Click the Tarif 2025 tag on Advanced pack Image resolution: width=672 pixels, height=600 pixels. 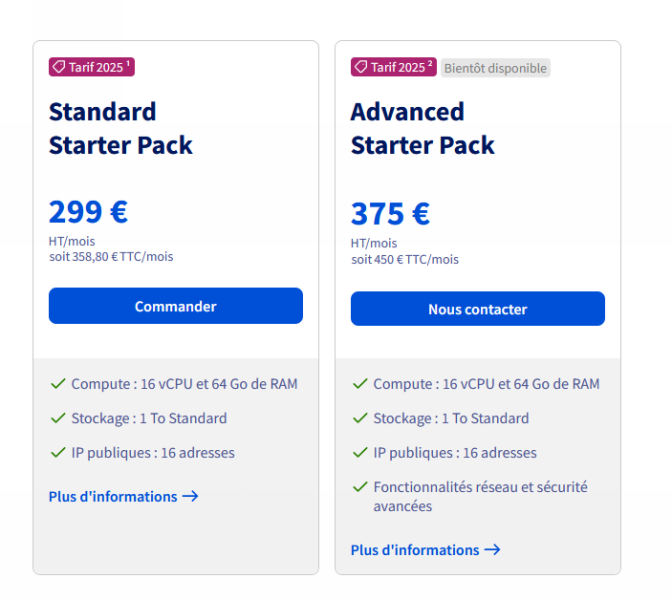[393, 67]
